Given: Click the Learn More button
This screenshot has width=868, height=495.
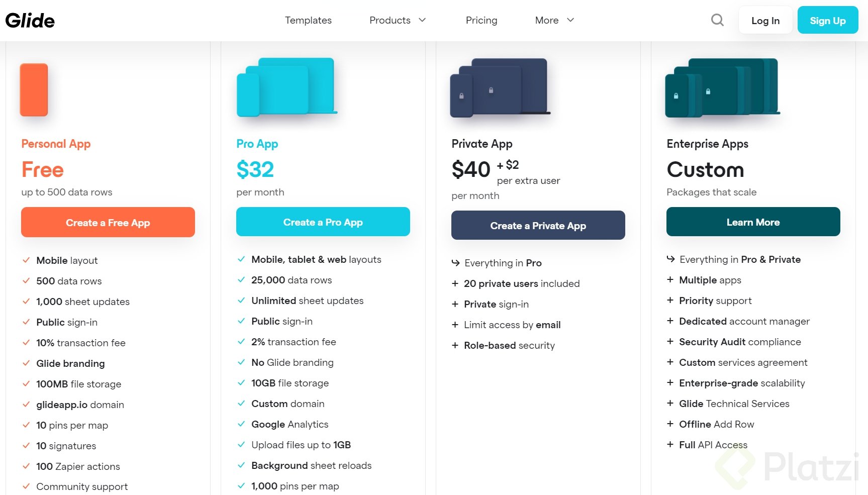Looking at the screenshot, I should pos(753,222).
